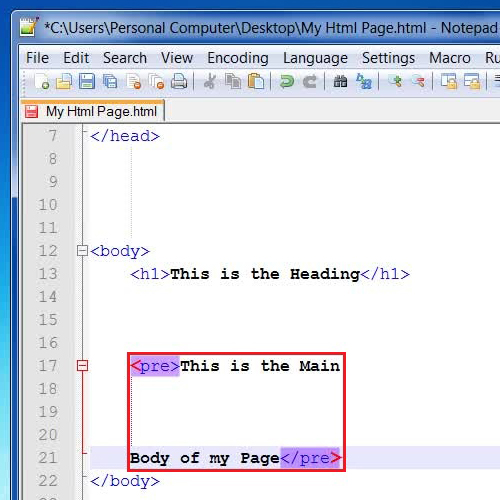Select the My Html Page.html tab
Image resolution: width=500 pixels, height=500 pixels.
(x=93, y=111)
